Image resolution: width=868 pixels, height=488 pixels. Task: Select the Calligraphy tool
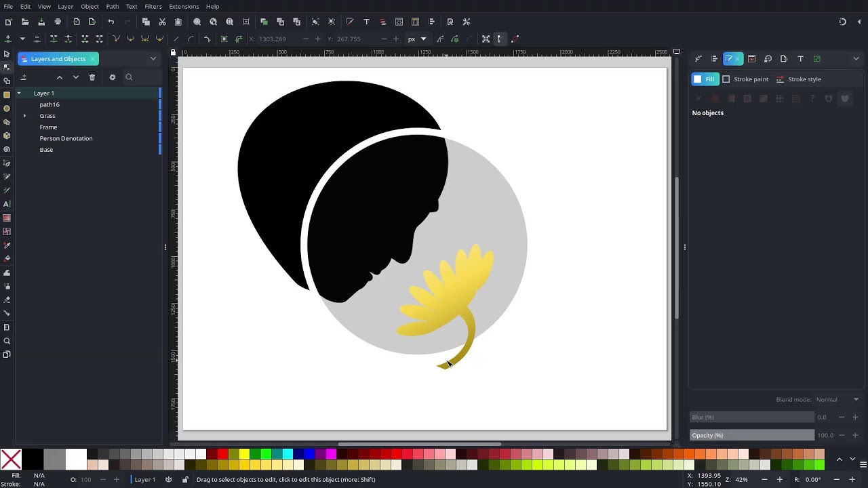(x=7, y=190)
